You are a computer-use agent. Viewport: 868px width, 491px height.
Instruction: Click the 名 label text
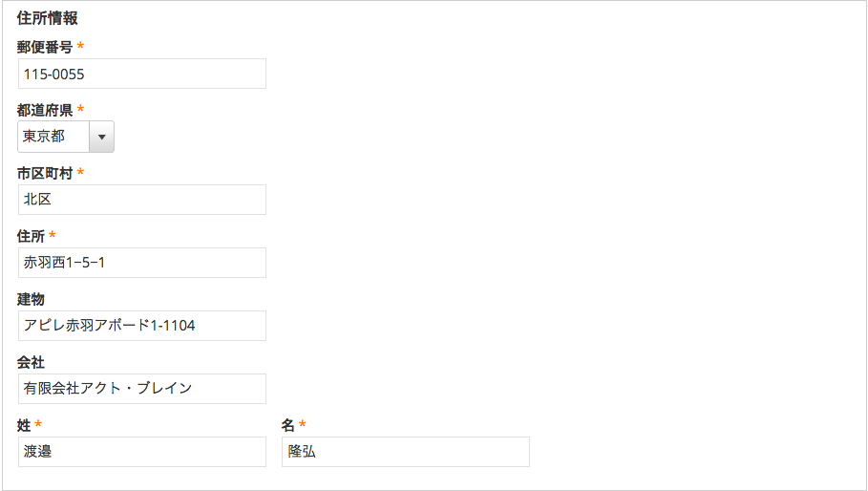click(x=288, y=425)
